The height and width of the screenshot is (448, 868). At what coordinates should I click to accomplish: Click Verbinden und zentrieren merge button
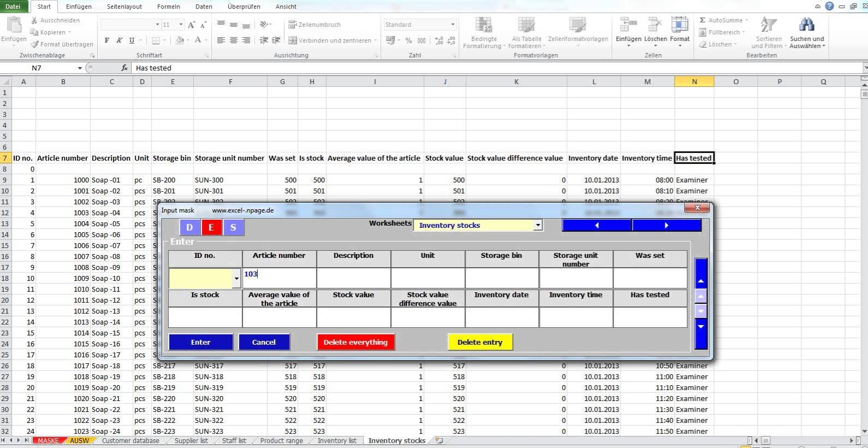click(330, 40)
